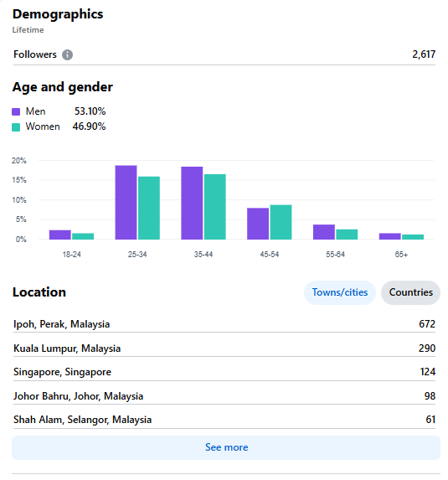Screen dimensions: 448x480
Task: Click the teal Women legend swatch
Action: (16, 127)
